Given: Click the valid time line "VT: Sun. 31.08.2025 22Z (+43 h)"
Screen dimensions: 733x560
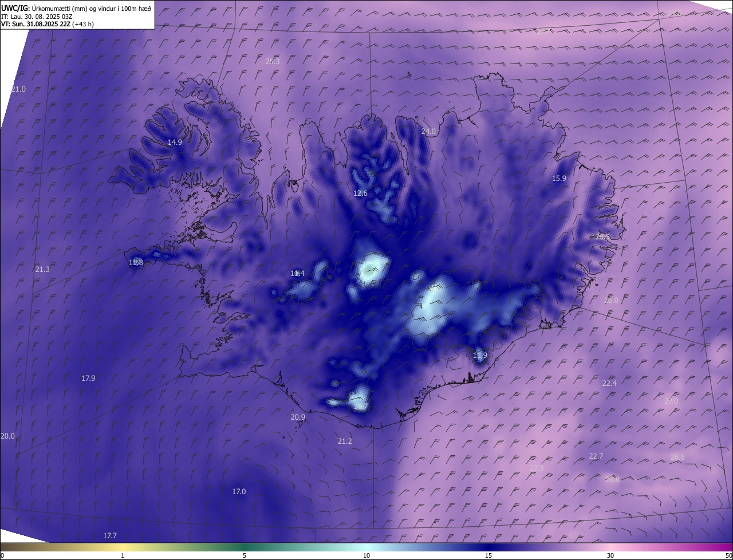Looking at the screenshot, I should (48, 24).
